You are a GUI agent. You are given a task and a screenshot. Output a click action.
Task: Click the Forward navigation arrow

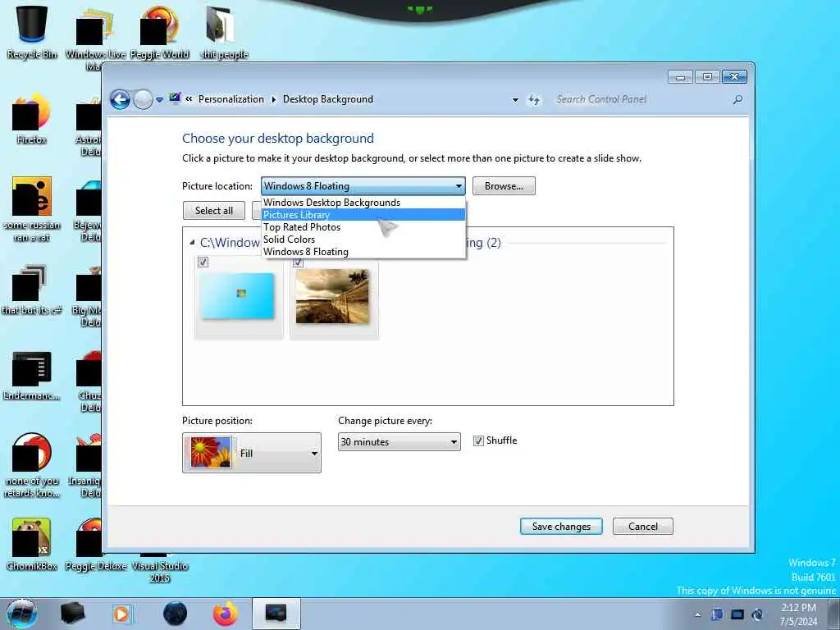tap(143, 99)
